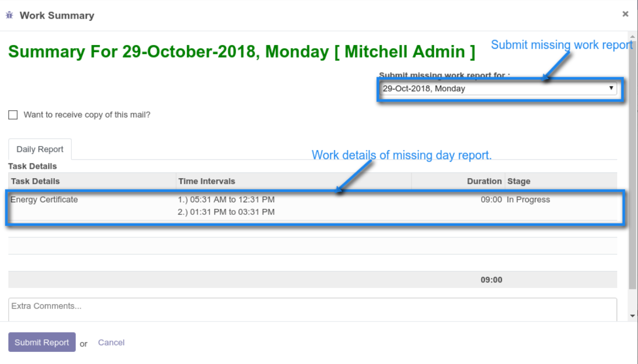Image resolution: width=638 pixels, height=364 pixels.
Task: Select the Energy Certificate task row
Action: tap(44, 200)
